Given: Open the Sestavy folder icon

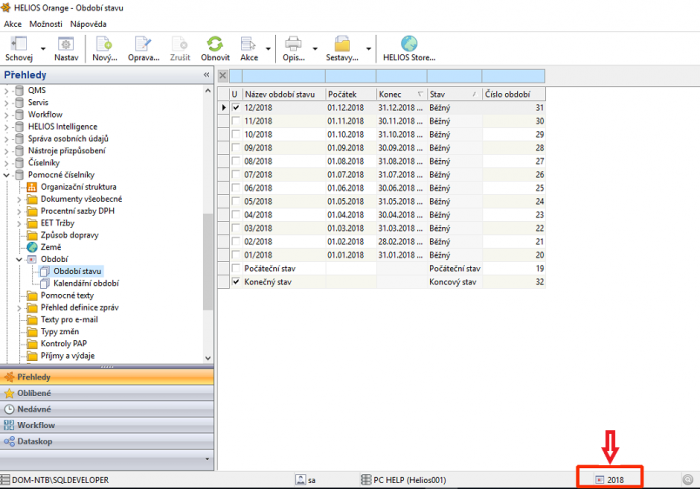Looking at the screenshot, I should [342, 44].
